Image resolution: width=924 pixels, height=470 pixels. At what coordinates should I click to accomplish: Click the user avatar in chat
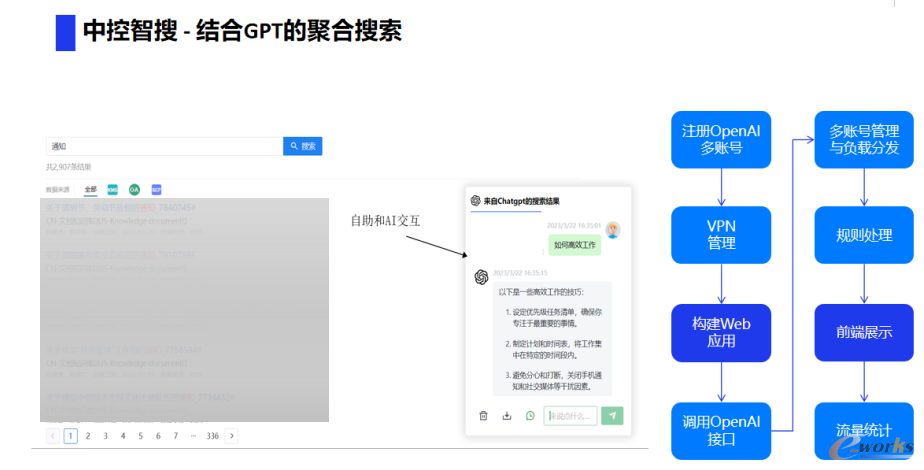(613, 230)
